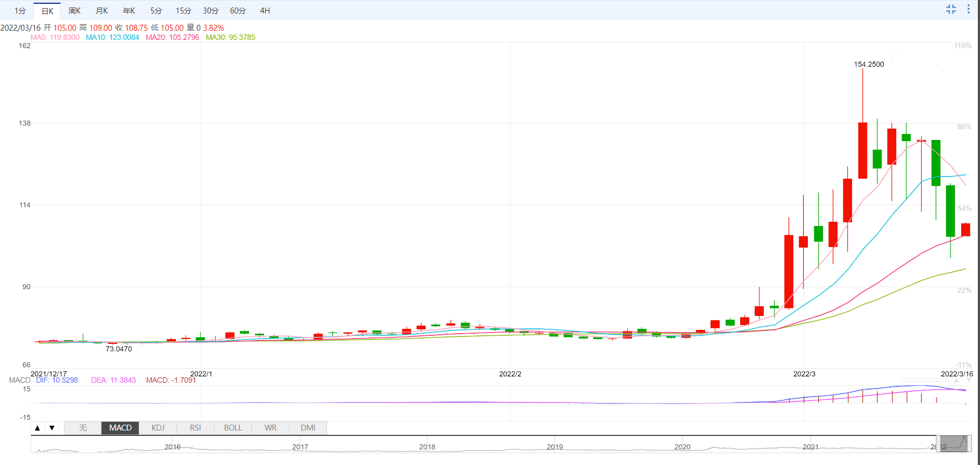Click the high price 109.00 in header
The image size is (980, 465).
pyautogui.click(x=101, y=27)
